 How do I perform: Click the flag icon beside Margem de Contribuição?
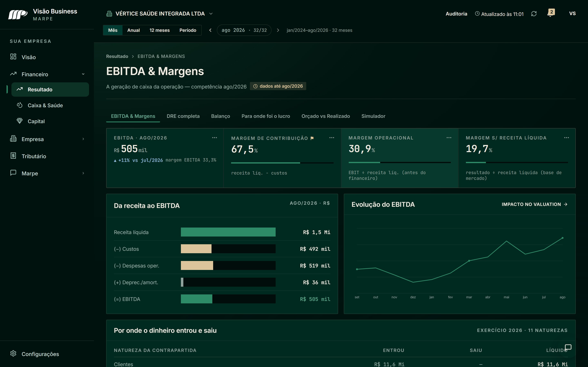click(x=312, y=138)
